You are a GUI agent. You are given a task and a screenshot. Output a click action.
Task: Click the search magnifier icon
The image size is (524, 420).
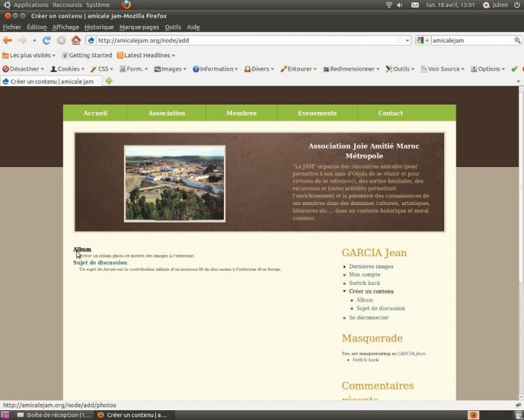(x=516, y=41)
